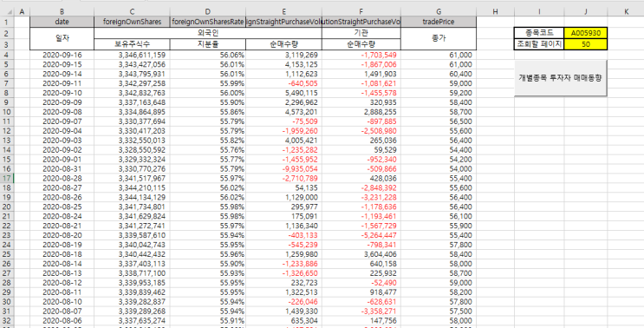Select column G header
This screenshot has height=328, width=644.
pos(439,12)
